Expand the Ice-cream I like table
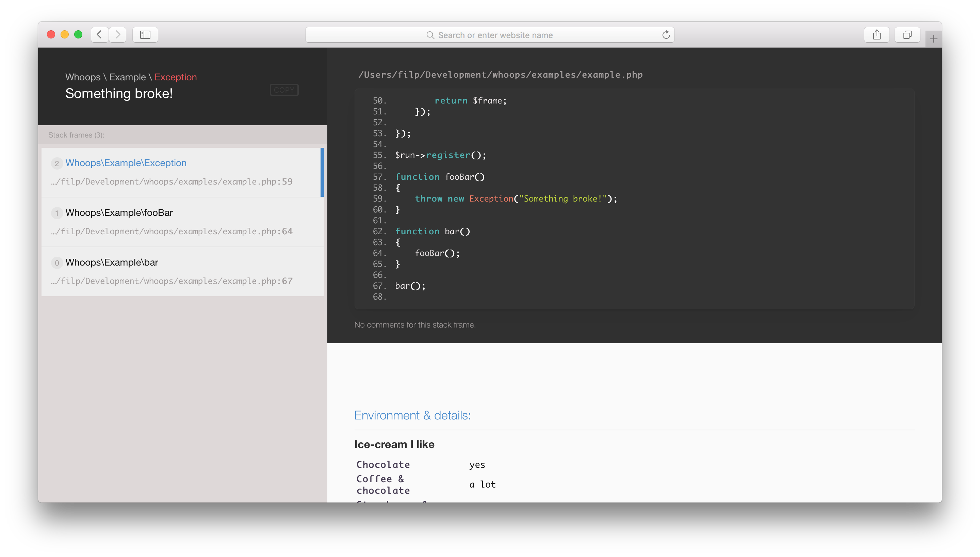 (394, 445)
